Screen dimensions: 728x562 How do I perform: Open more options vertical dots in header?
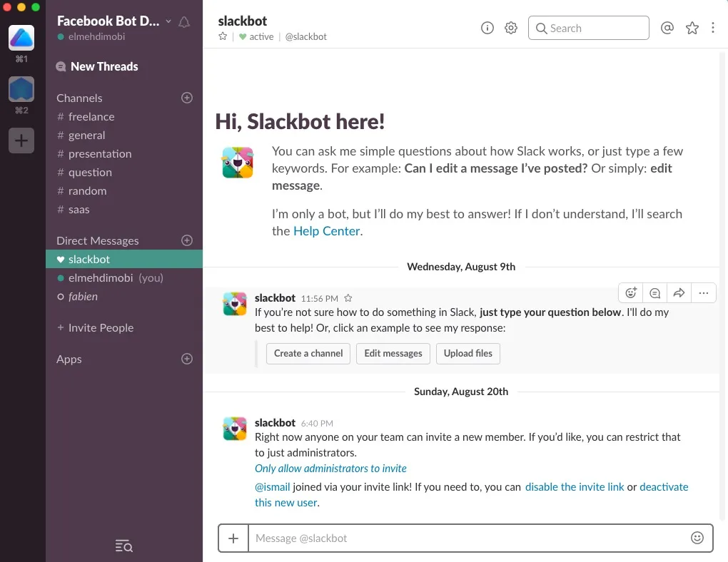tap(713, 28)
